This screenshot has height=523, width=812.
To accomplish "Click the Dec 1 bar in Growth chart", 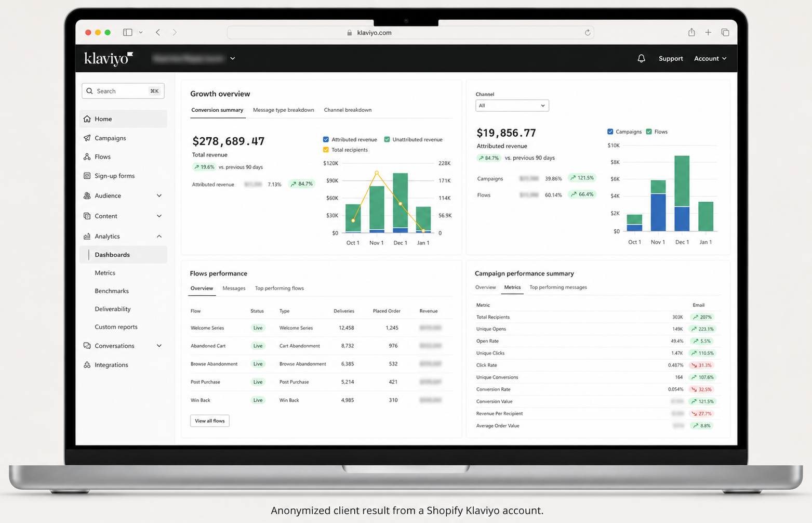I will tap(401, 203).
